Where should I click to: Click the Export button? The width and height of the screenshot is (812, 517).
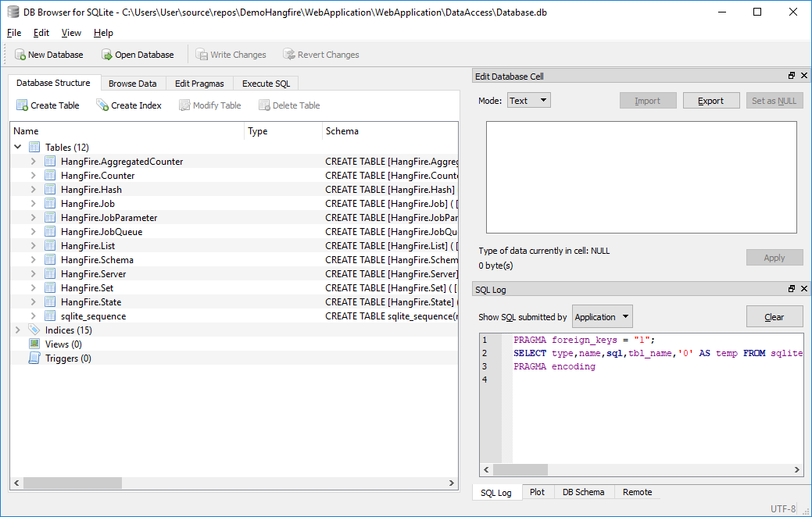click(x=711, y=101)
